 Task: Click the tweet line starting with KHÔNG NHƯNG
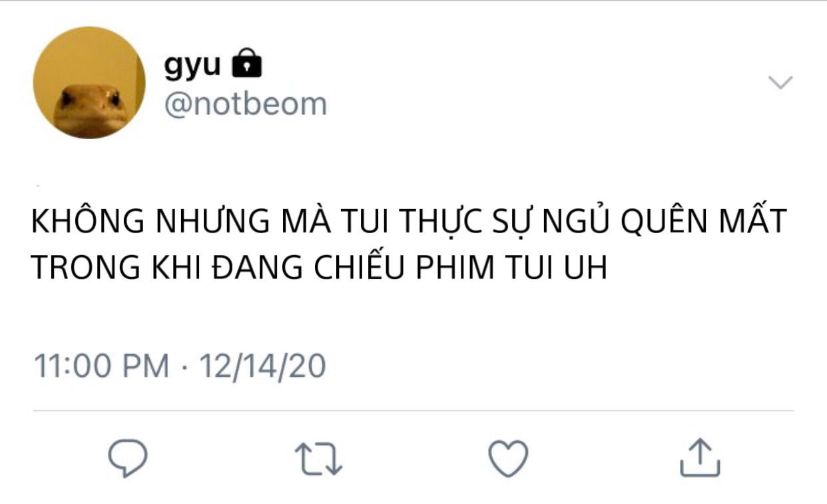point(409,222)
